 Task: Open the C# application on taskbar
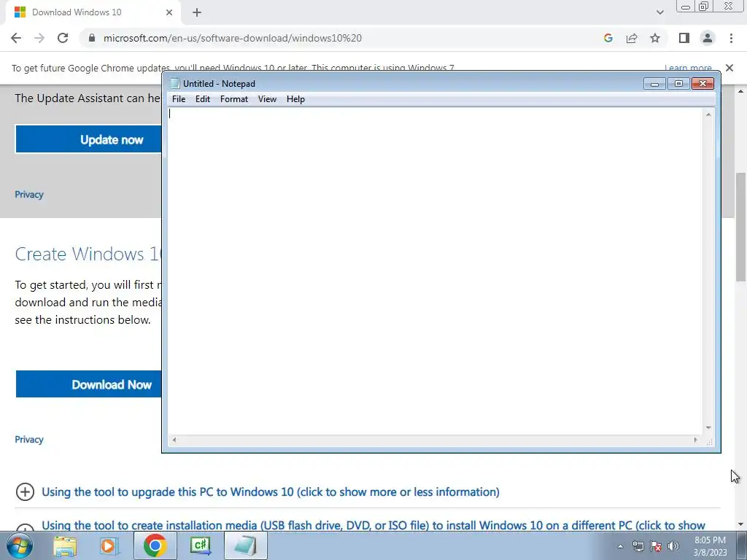pos(200,545)
